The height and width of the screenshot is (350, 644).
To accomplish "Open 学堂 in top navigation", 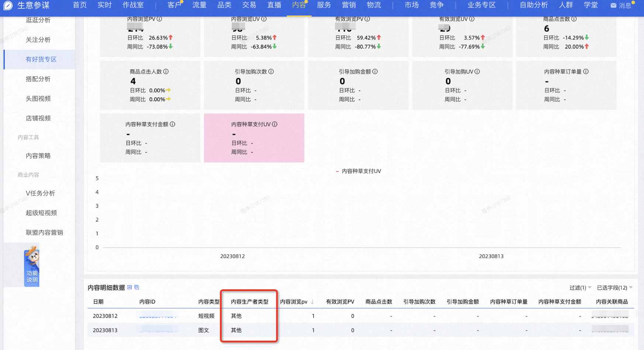I will tap(591, 5).
